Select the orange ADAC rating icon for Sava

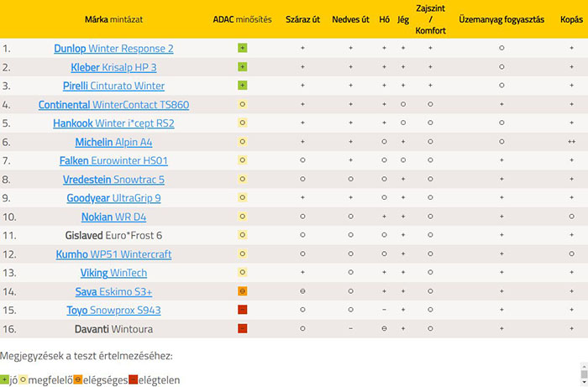click(242, 291)
